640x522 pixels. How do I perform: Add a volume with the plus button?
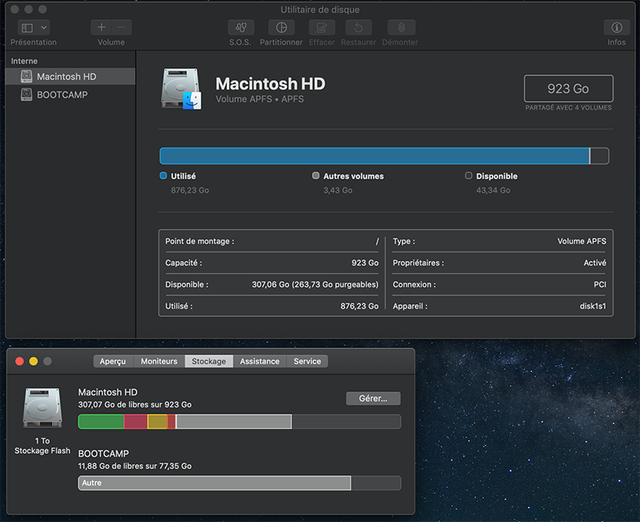coord(101,27)
